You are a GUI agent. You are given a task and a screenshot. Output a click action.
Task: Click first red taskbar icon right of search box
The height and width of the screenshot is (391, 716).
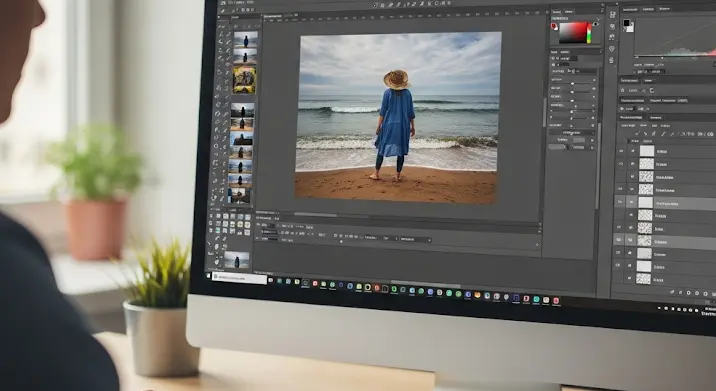[x=315, y=283]
